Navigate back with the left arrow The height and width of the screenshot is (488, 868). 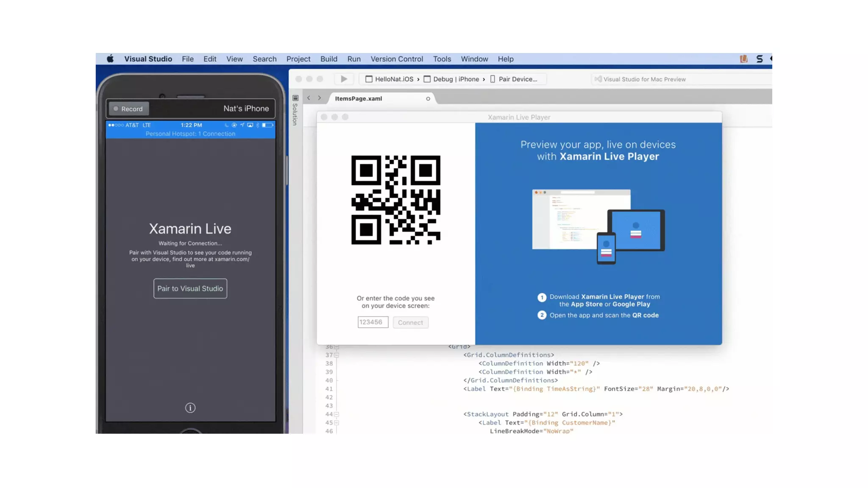click(309, 98)
